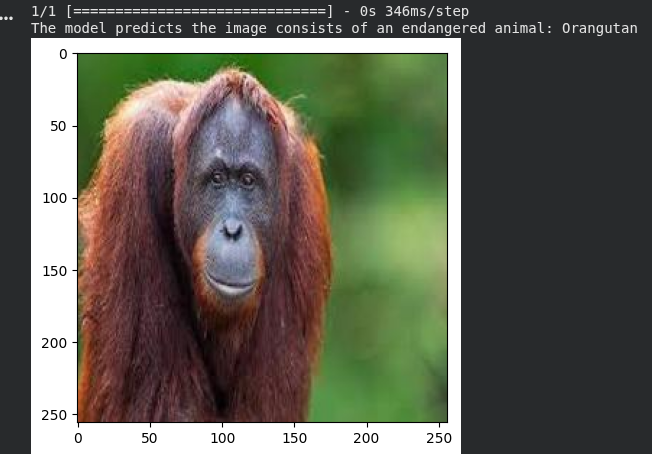This screenshot has height=454, width=652.
Task: Click the '346ms/step' timing text
Action: coord(426,11)
